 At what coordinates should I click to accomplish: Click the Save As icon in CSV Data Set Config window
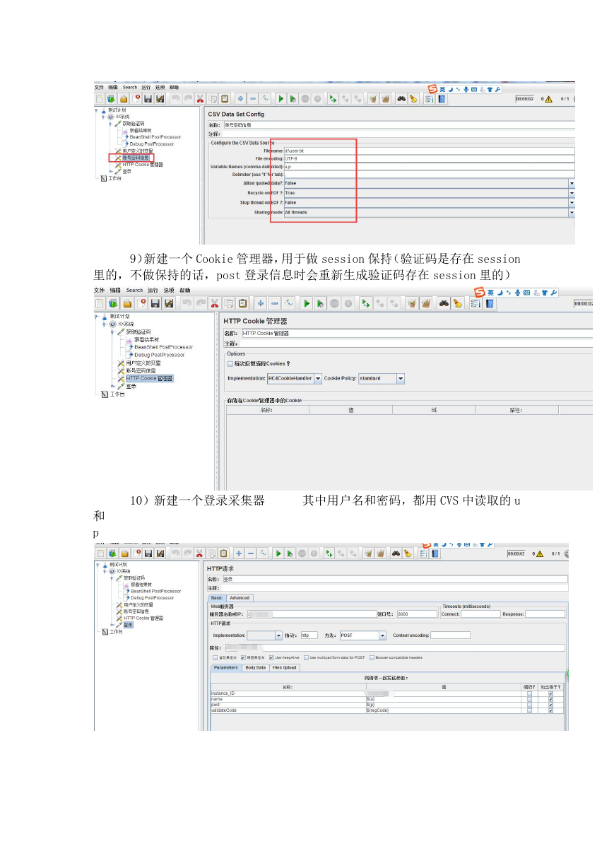pos(160,99)
